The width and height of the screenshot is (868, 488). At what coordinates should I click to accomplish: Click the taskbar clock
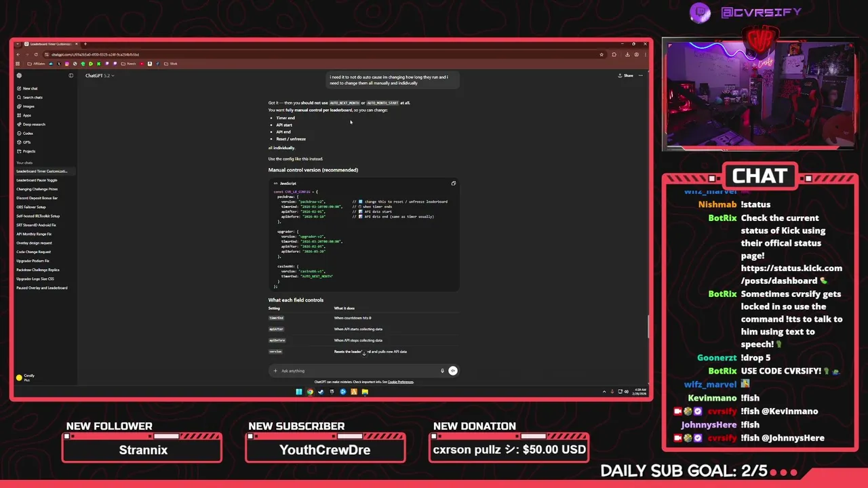pos(639,391)
